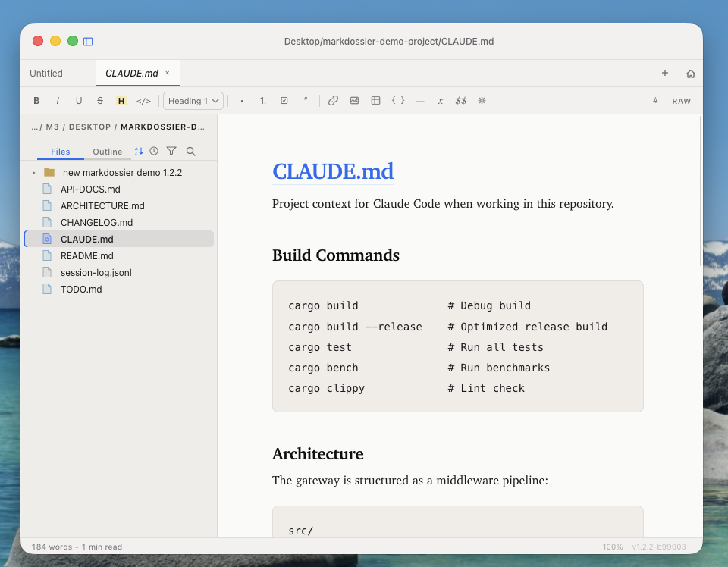Click the CLAUDE.md document heading
Image resolution: width=728 pixels, height=567 pixels.
point(333,171)
